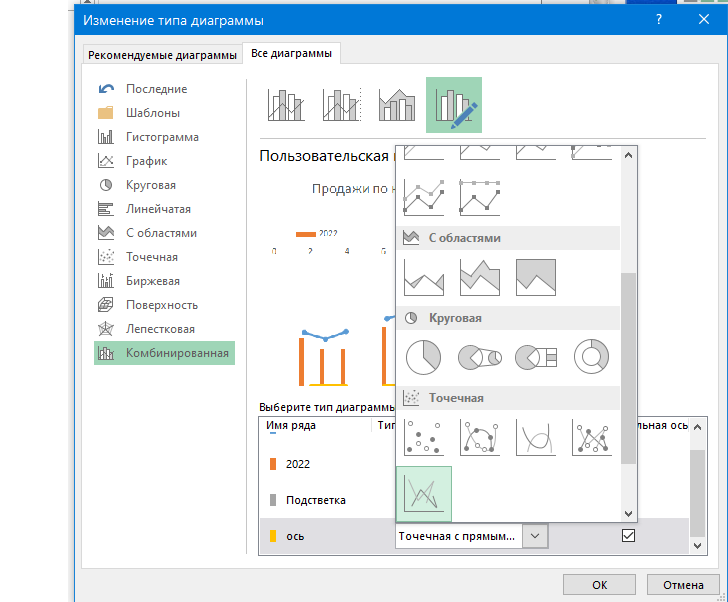The image size is (728, 602).
Task: Select the scatter with markers only icon
Action: (x=423, y=437)
